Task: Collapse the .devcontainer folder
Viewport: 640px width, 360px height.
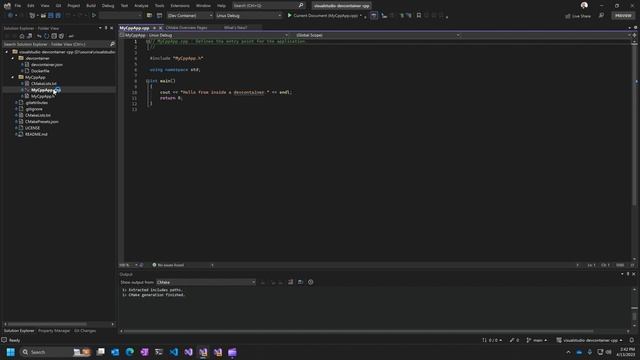Action: tap(13, 58)
